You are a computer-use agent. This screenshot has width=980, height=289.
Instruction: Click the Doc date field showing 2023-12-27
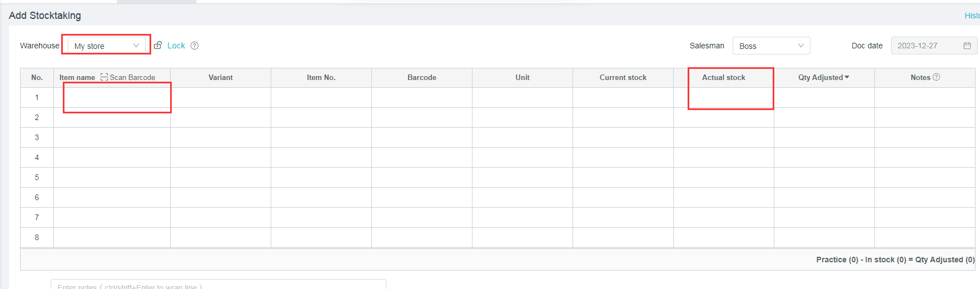pos(926,46)
